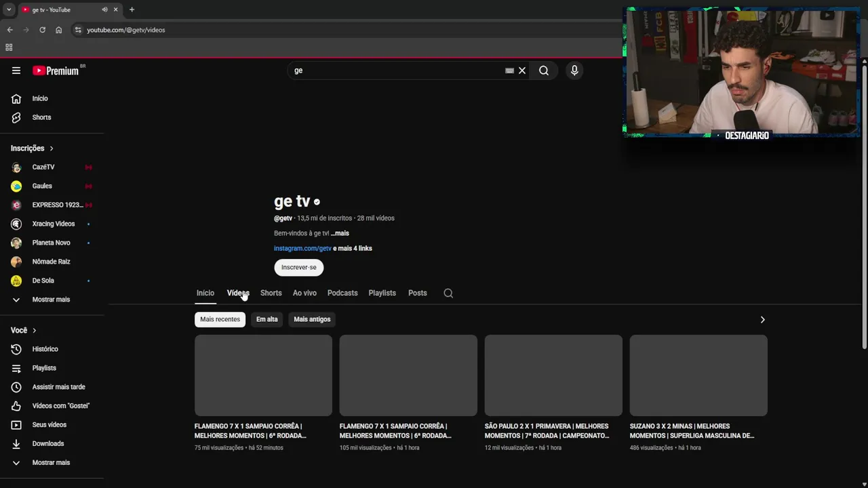Screen dimensions: 868x488
Task: Click the address bar URL
Action: click(126, 30)
